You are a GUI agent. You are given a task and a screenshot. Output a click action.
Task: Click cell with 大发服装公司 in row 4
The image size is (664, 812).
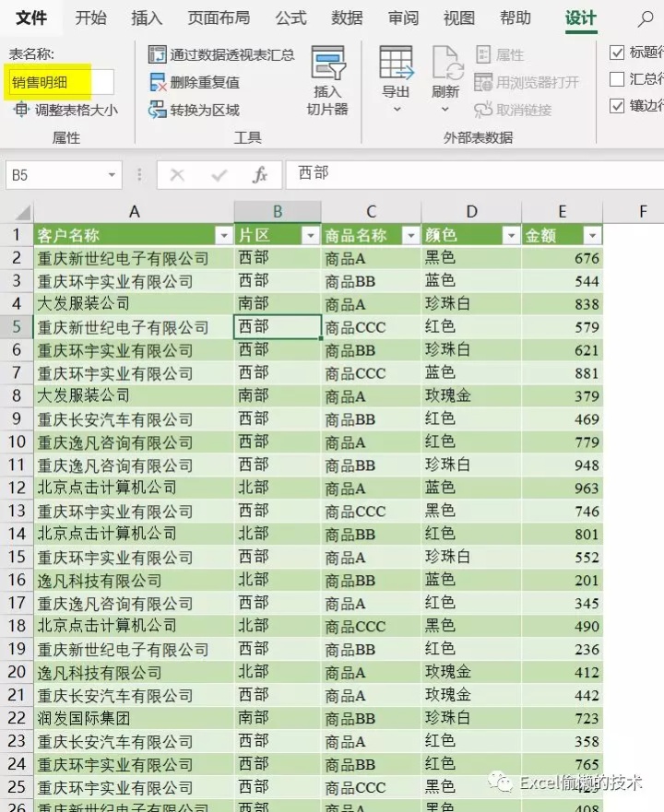point(134,304)
